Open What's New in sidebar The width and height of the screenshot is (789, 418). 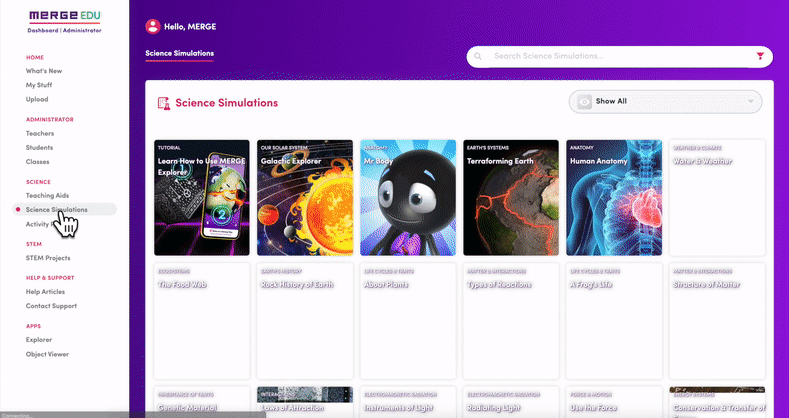click(x=44, y=71)
